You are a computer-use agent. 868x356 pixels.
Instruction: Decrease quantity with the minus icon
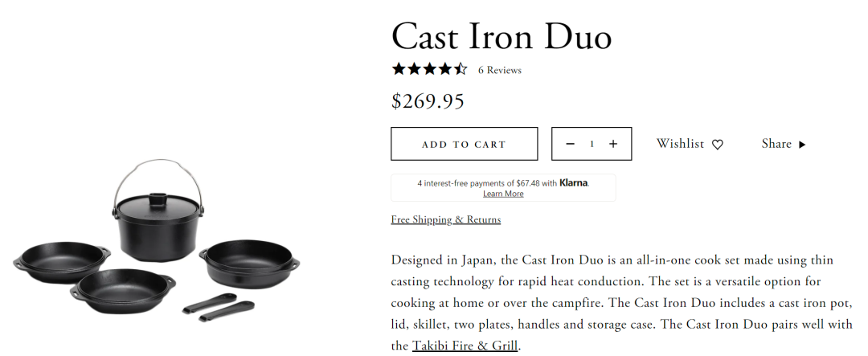pos(571,144)
